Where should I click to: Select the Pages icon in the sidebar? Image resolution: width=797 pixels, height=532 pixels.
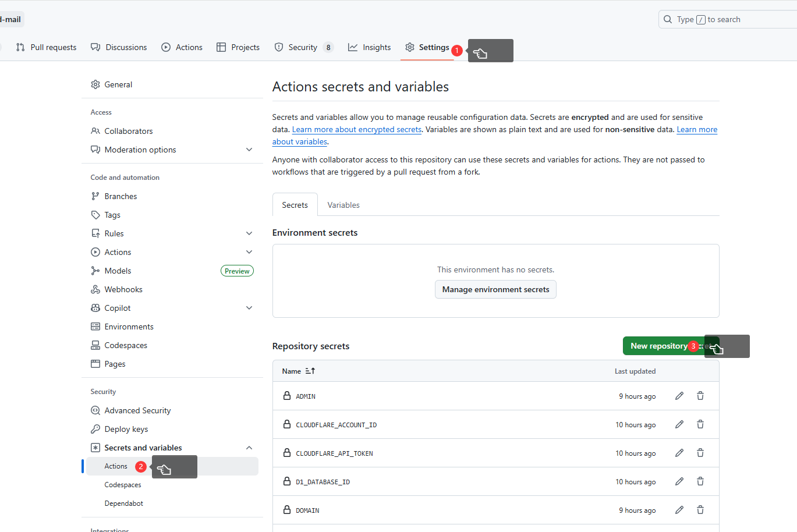click(95, 364)
